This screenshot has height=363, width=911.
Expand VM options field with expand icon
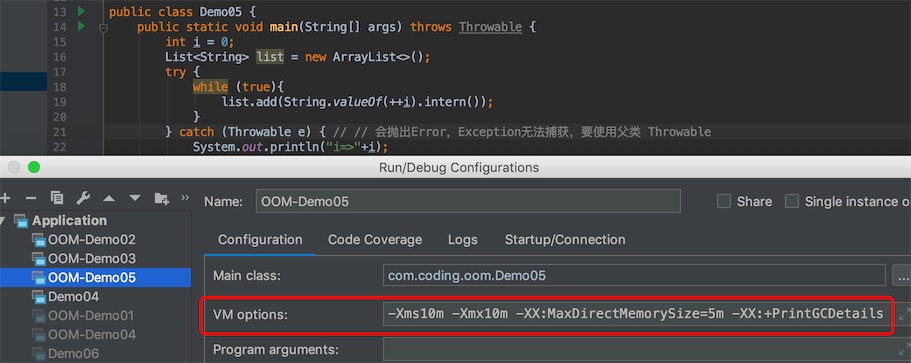click(x=905, y=314)
